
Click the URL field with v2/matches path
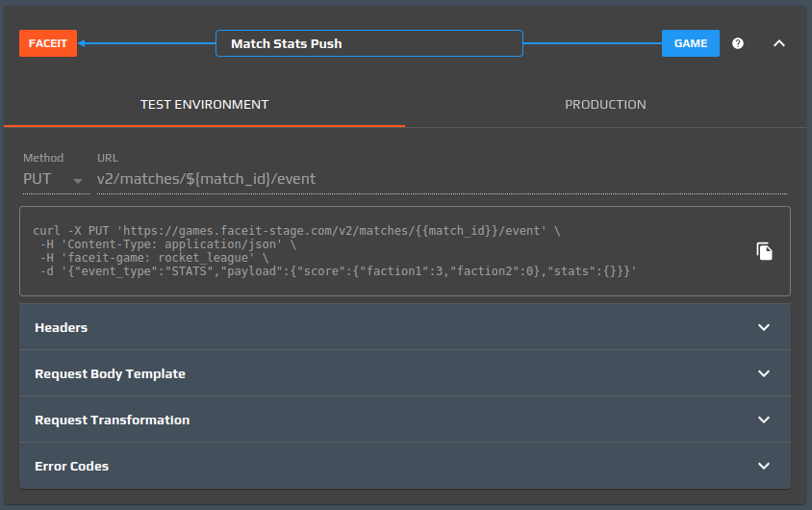pyautogui.click(x=433, y=179)
